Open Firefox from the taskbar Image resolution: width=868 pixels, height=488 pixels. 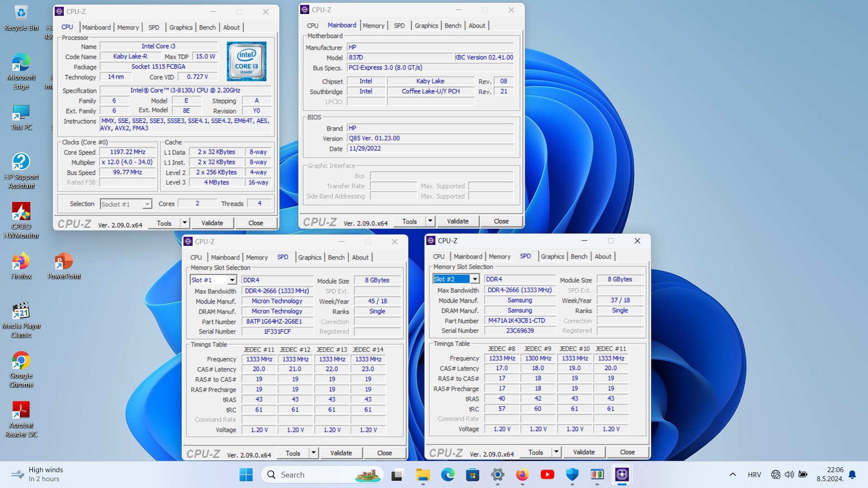tap(522, 474)
